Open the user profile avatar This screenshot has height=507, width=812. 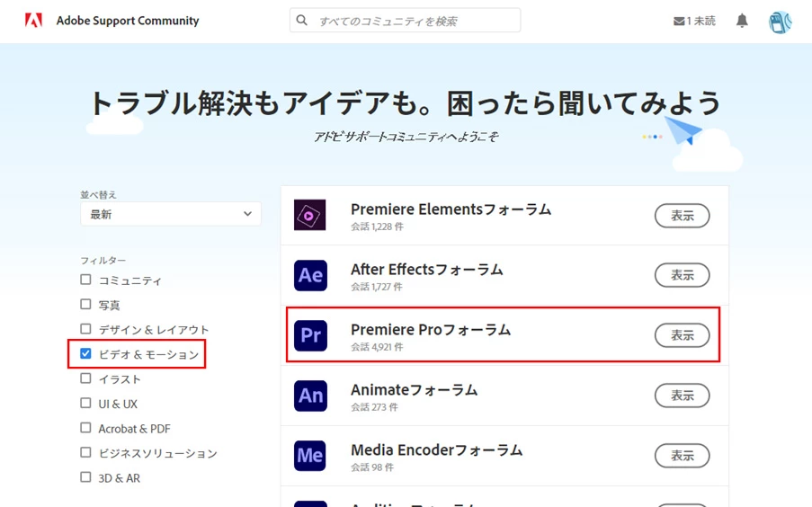[x=780, y=22]
